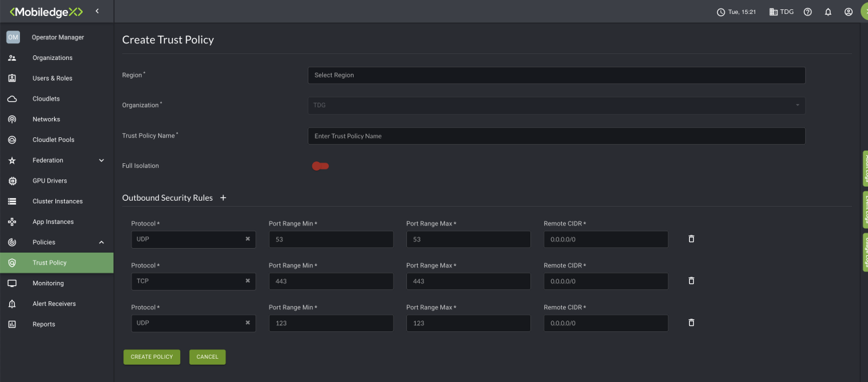Expand the Federation menu section
Viewport: 868px width, 382px height.
[x=101, y=161]
